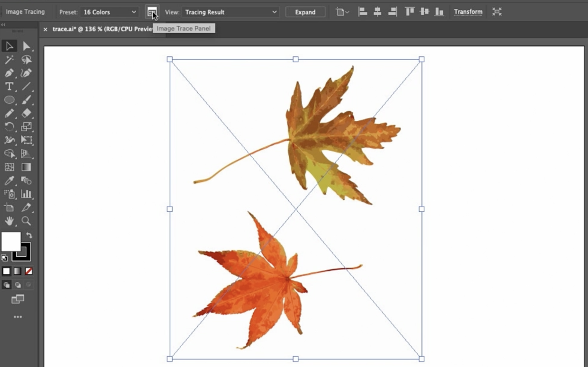Select the Hand tool

pos(9,221)
